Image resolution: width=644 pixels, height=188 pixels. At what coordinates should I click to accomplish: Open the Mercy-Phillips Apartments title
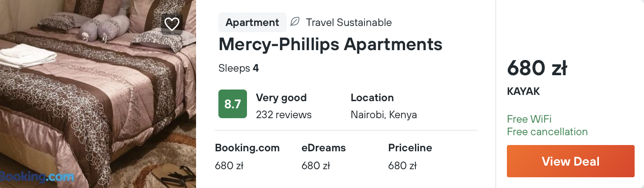[x=330, y=44]
